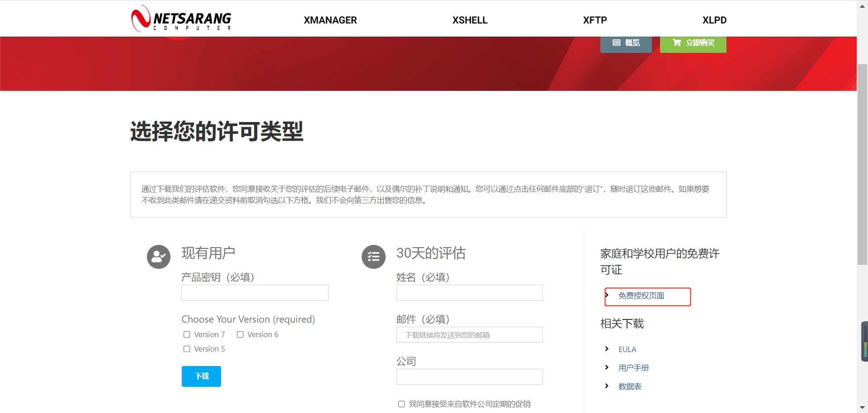Click the heading 选择您的许可类型
Screen dimensions: 868x413
pos(217,131)
